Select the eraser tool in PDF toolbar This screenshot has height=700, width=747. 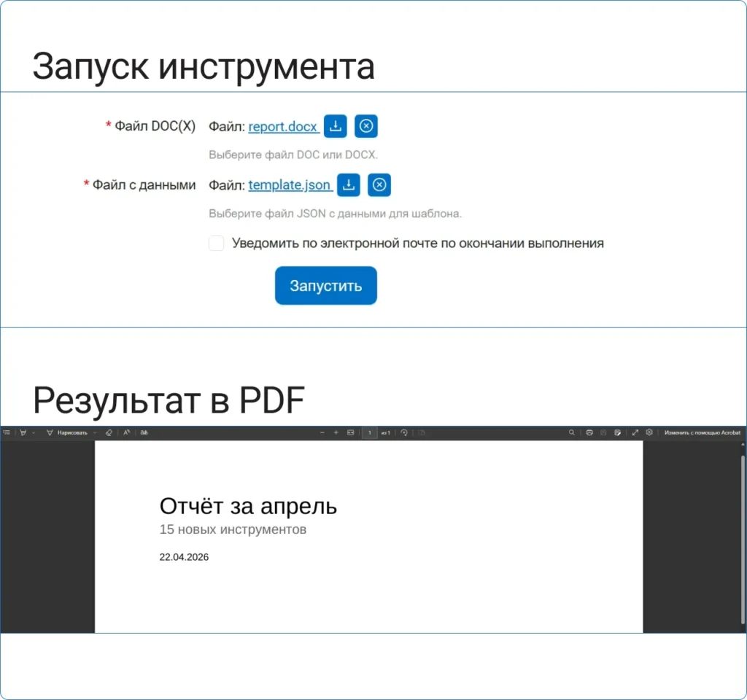(x=109, y=433)
